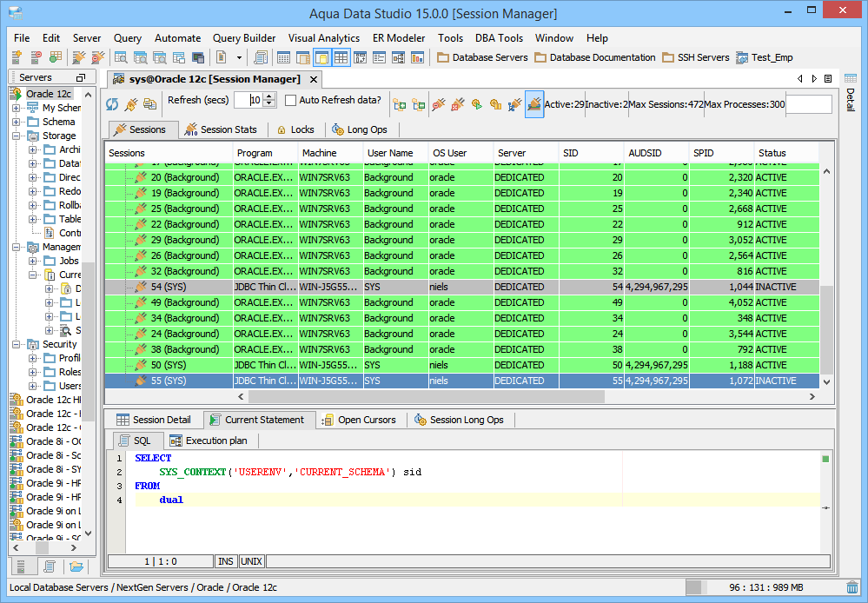Click the session plug icon with red X
The height and width of the screenshot is (603, 868).
click(457, 104)
